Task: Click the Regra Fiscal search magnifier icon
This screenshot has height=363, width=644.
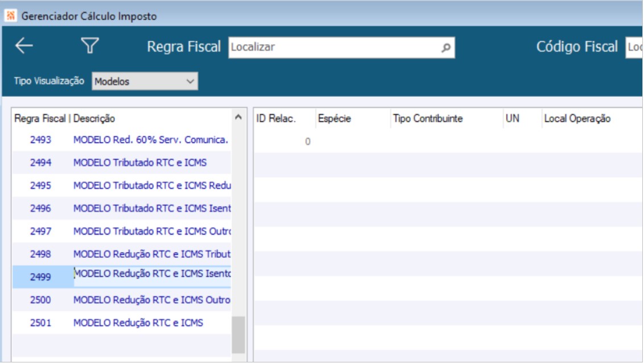Action: [446, 48]
